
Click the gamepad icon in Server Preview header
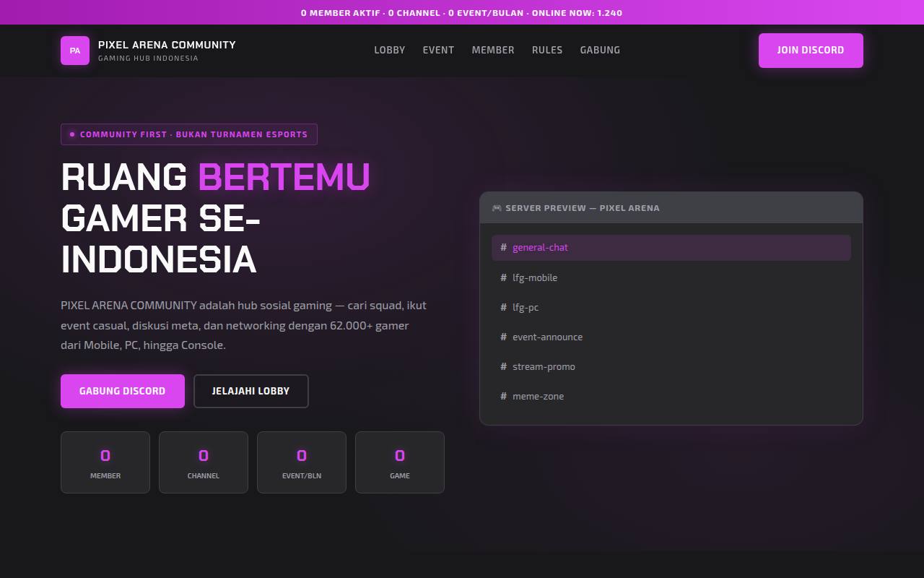point(497,208)
